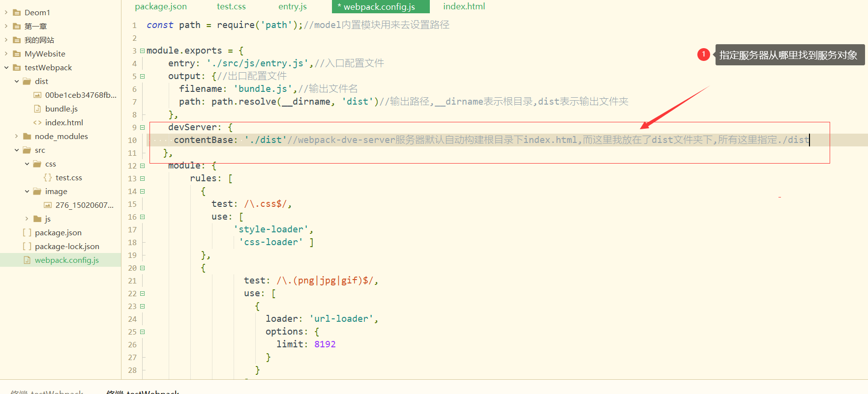Screen dimensions: 868x394
Task: Click the Deom1 project icon
Action: (x=17, y=12)
